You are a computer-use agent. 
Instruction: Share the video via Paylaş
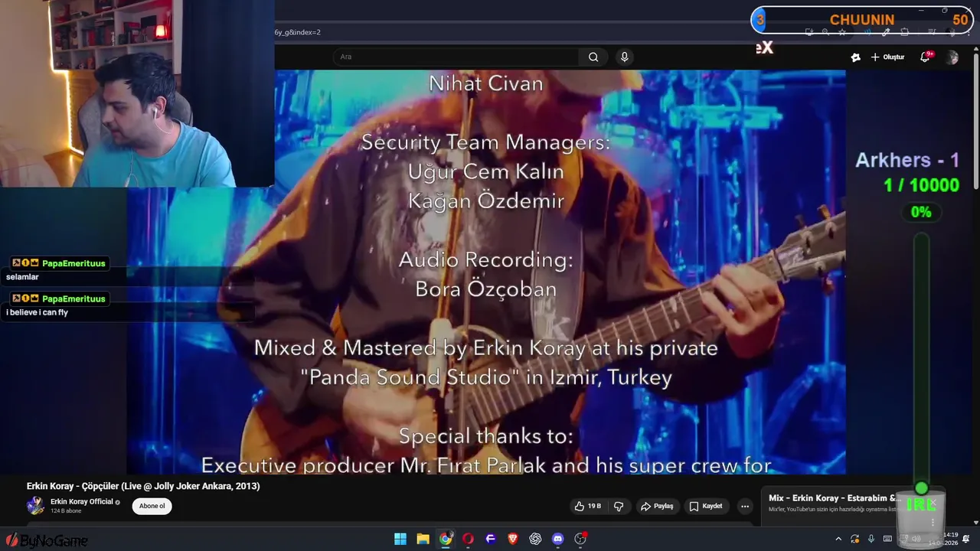click(x=657, y=506)
